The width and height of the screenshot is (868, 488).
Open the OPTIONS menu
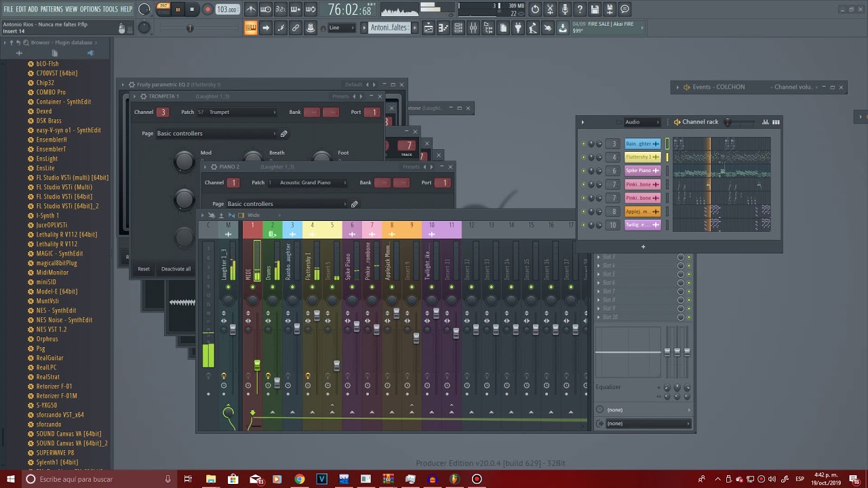90,9
